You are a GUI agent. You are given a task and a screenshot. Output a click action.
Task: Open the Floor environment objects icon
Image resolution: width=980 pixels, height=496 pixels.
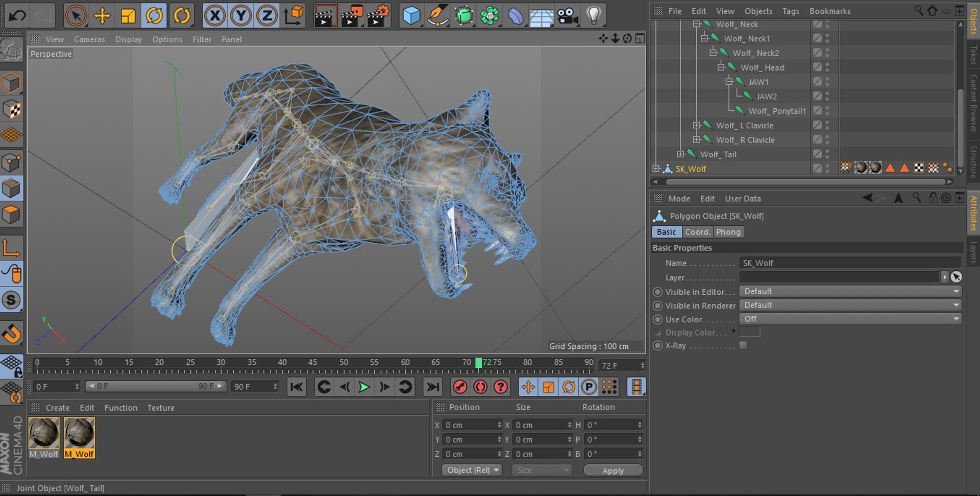point(542,16)
